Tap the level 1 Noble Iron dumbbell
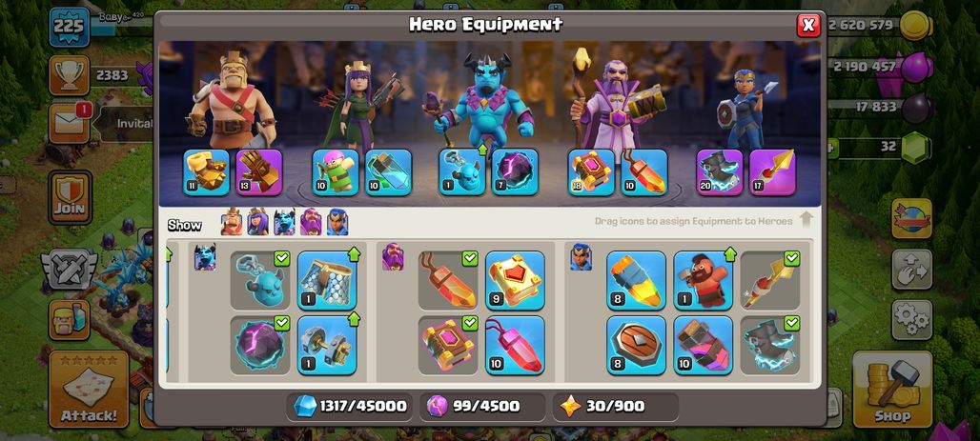Image resolution: width=980 pixels, height=441 pixels. tap(327, 346)
